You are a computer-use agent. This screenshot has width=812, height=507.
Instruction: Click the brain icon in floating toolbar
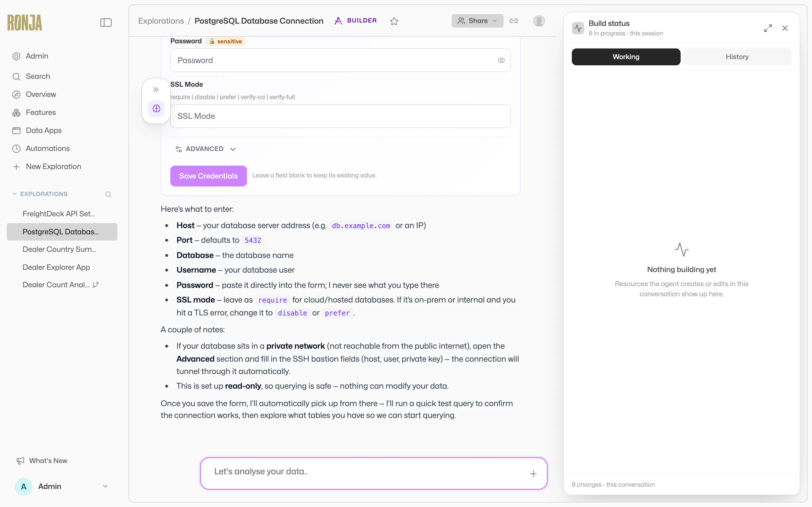tap(156, 108)
